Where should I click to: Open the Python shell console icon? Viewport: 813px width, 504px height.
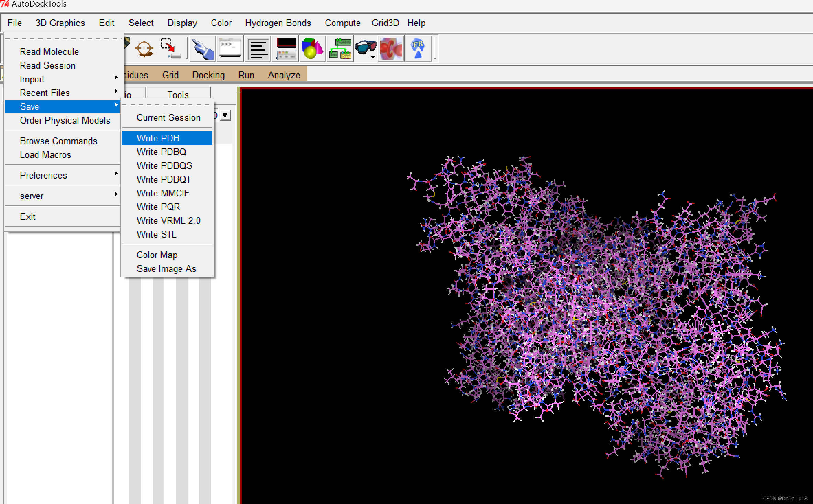click(x=230, y=48)
